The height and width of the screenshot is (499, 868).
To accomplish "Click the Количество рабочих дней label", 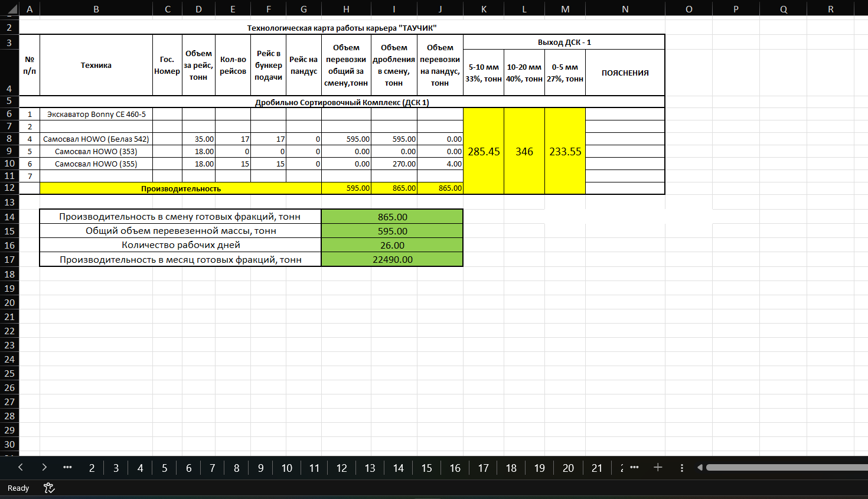I will 181,244.
